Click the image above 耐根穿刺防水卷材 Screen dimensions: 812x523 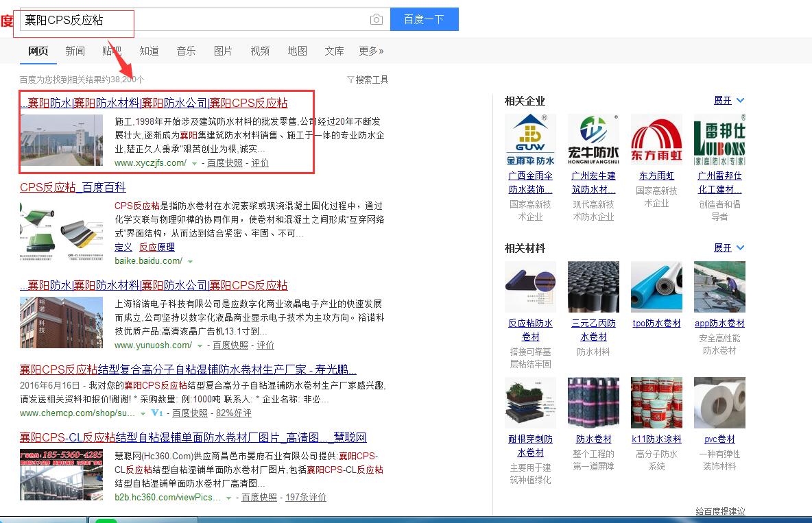pos(530,403)
